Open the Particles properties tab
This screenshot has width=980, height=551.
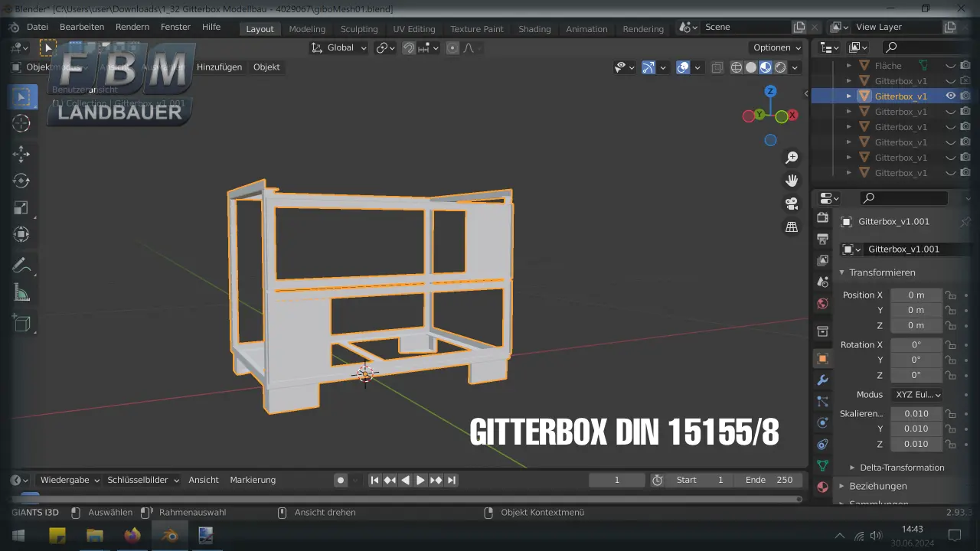click(x=823, y=402)
